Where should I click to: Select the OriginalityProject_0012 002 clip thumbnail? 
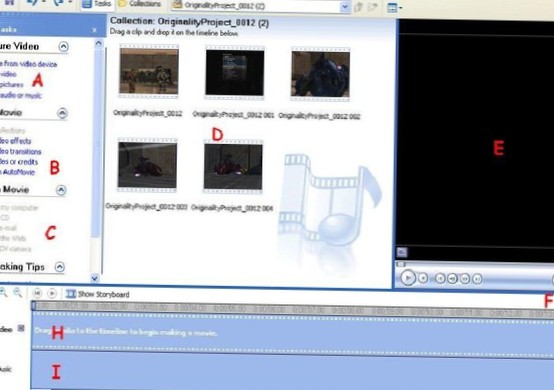[320, 74]
